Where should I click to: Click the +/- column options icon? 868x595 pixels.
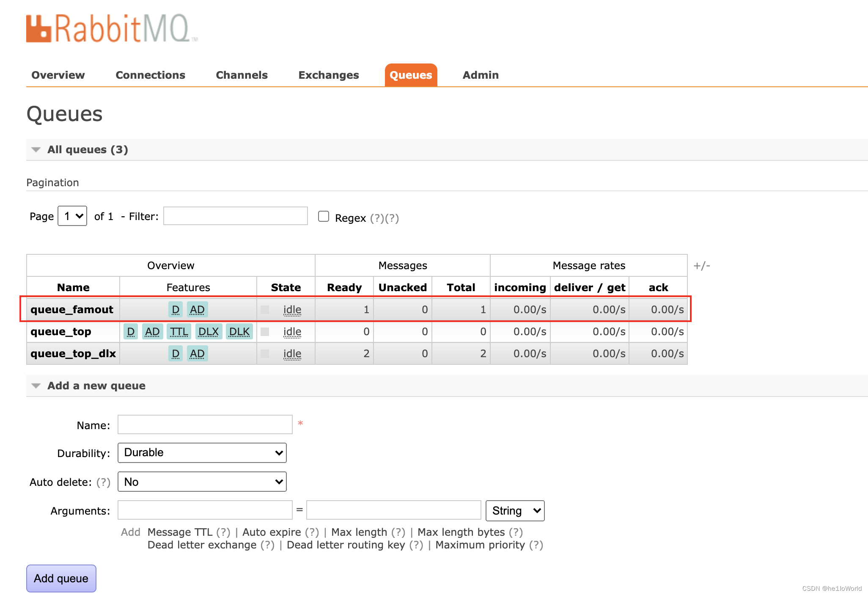tap(702, 265)
